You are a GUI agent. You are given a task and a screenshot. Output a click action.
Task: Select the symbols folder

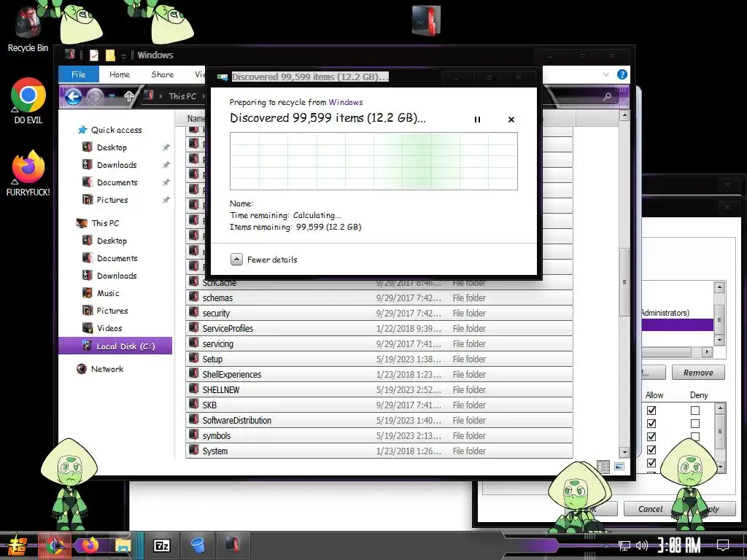click(x=379, y=435)
